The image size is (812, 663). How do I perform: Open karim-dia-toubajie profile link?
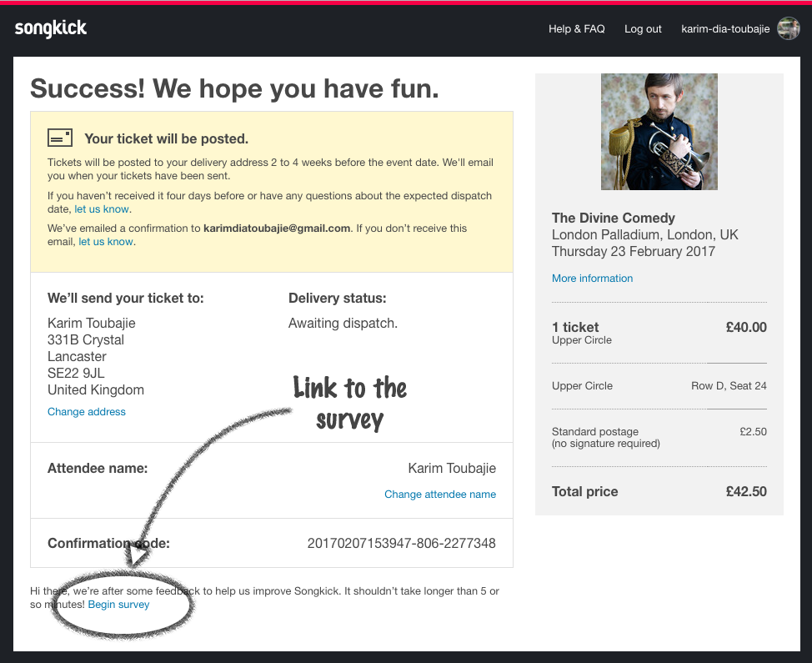point(725,29)
